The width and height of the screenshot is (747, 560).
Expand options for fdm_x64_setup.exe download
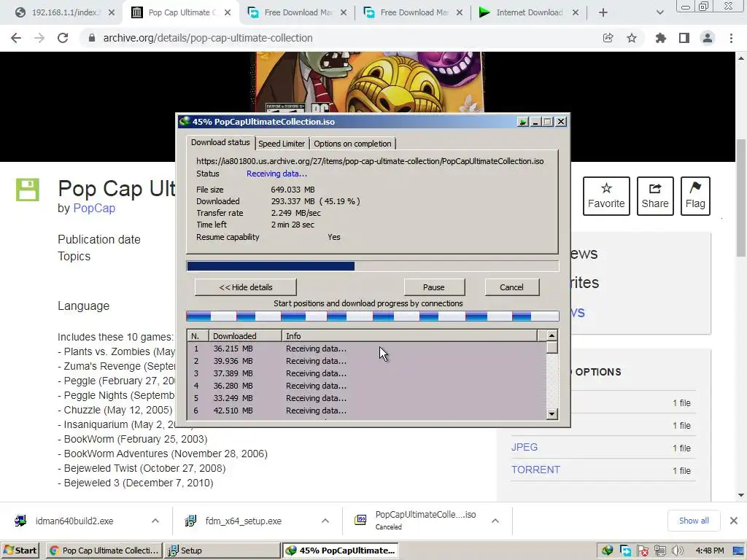click(x=325, y=521)
